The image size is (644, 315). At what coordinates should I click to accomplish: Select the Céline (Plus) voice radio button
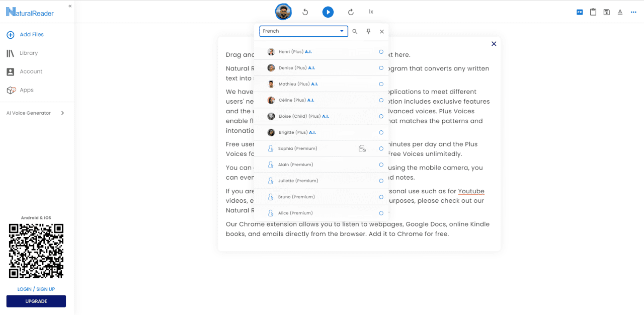[x=381, y=100]
